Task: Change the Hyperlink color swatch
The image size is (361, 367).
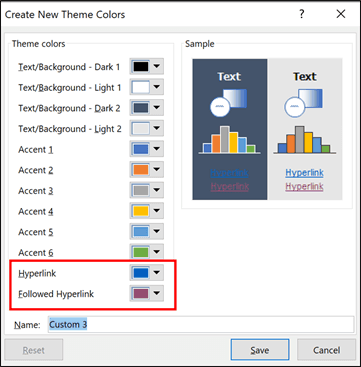Action: (141, 273)
